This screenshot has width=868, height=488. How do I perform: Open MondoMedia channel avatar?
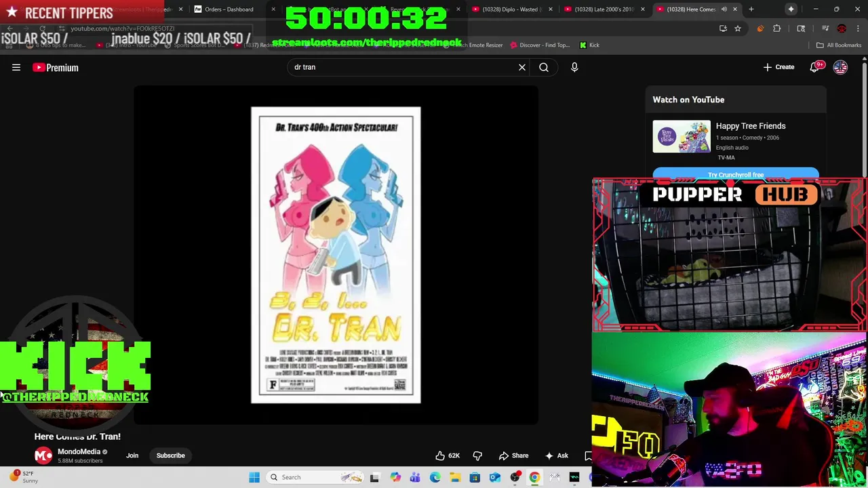pos(43,455)
